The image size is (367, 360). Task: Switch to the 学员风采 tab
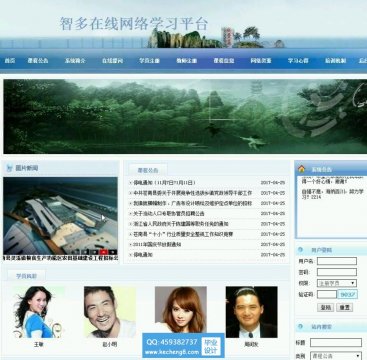click(26, 276)
